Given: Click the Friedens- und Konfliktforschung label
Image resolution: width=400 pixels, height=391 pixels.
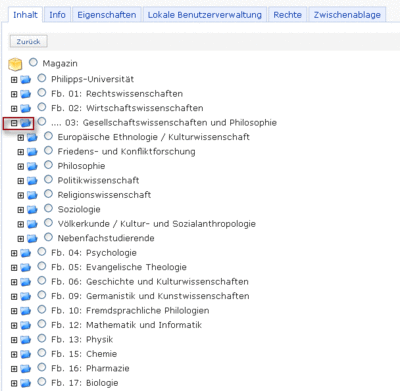Looking at the screenshot, I should 126,152.
